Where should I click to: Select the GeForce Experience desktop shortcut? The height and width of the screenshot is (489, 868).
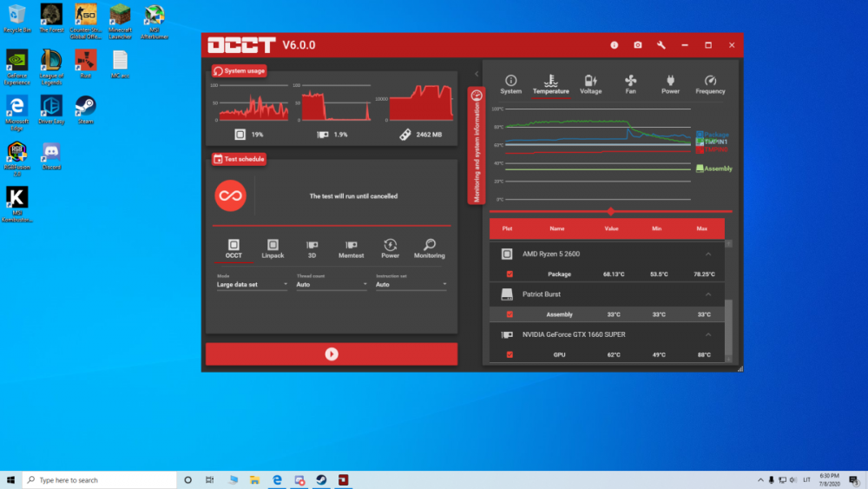17,68
